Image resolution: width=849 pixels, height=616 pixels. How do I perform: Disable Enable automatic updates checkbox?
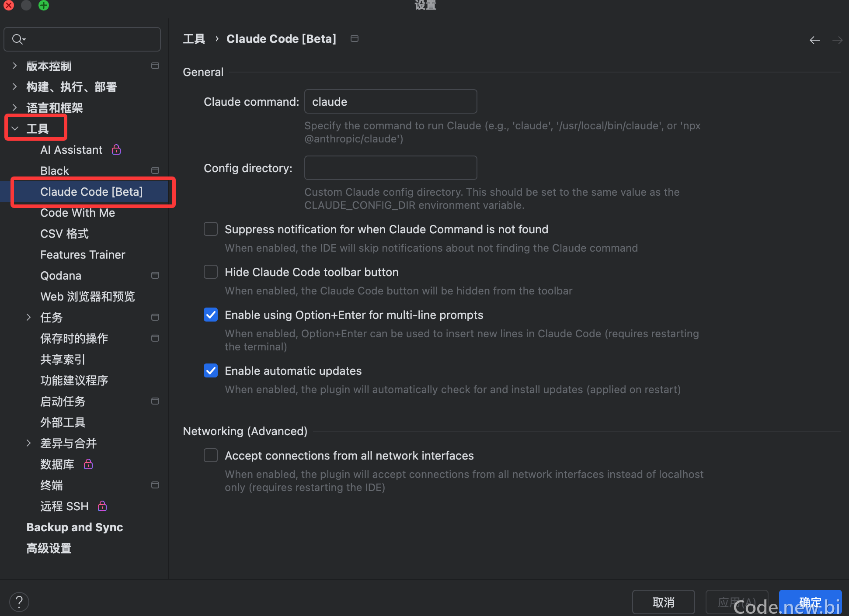(x=211, y=370)
